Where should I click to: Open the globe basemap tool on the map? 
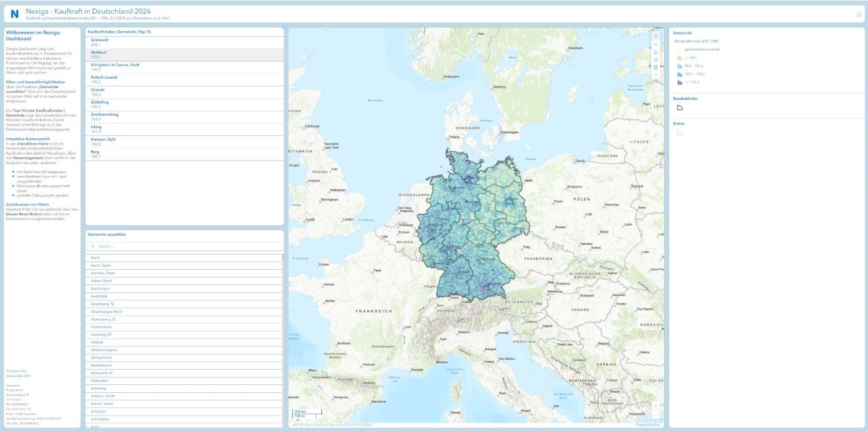(x=655, y=60)
